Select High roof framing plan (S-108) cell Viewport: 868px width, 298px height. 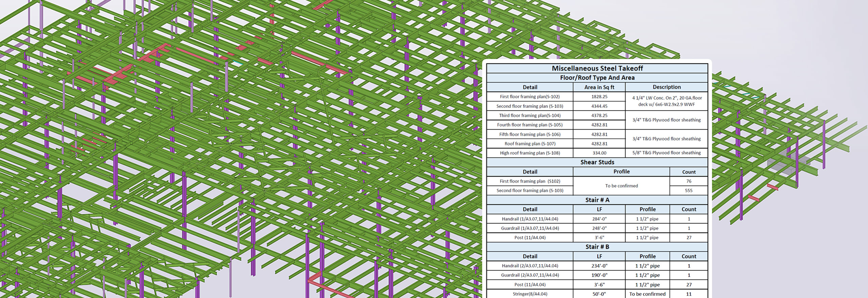coord(530,153)
